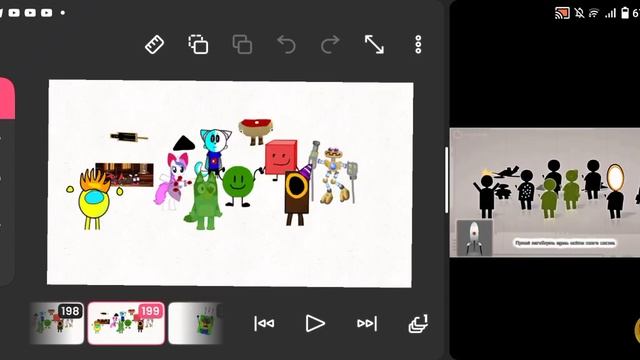Select the ruler tool icon

pyautogui.click(x=155, y=44)
